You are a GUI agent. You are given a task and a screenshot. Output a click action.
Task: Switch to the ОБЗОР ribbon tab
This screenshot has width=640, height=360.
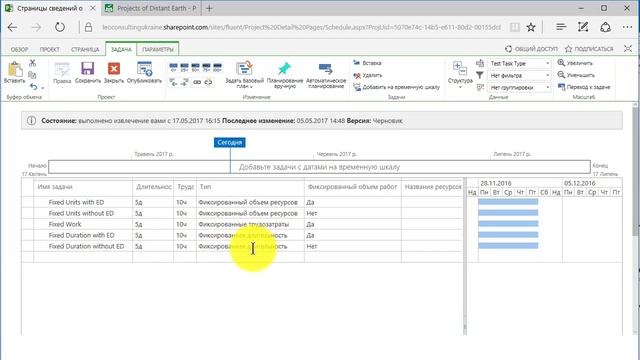(19, 49)
